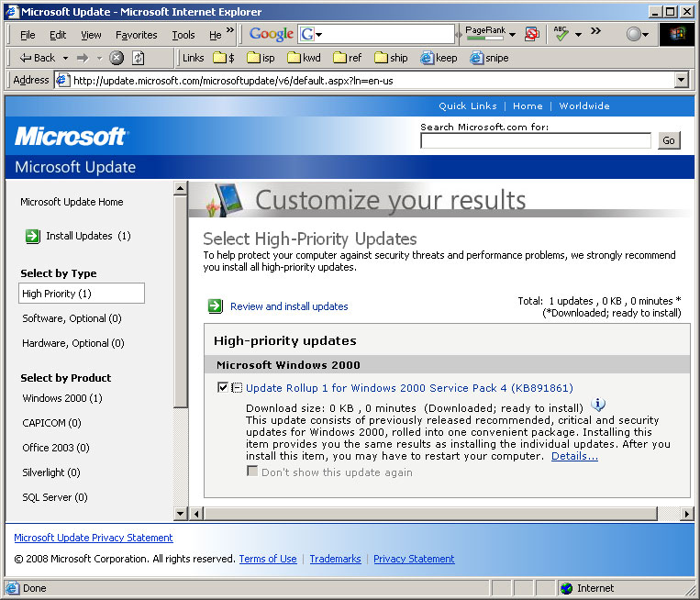Click the IE page icon in status bar

13,588
